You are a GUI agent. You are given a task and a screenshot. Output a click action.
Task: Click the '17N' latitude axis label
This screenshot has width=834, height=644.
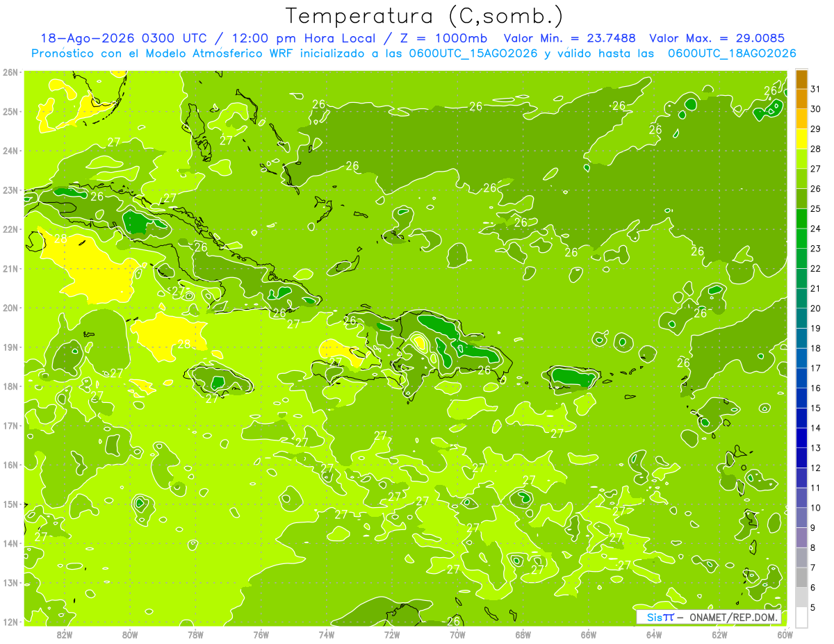10,425
